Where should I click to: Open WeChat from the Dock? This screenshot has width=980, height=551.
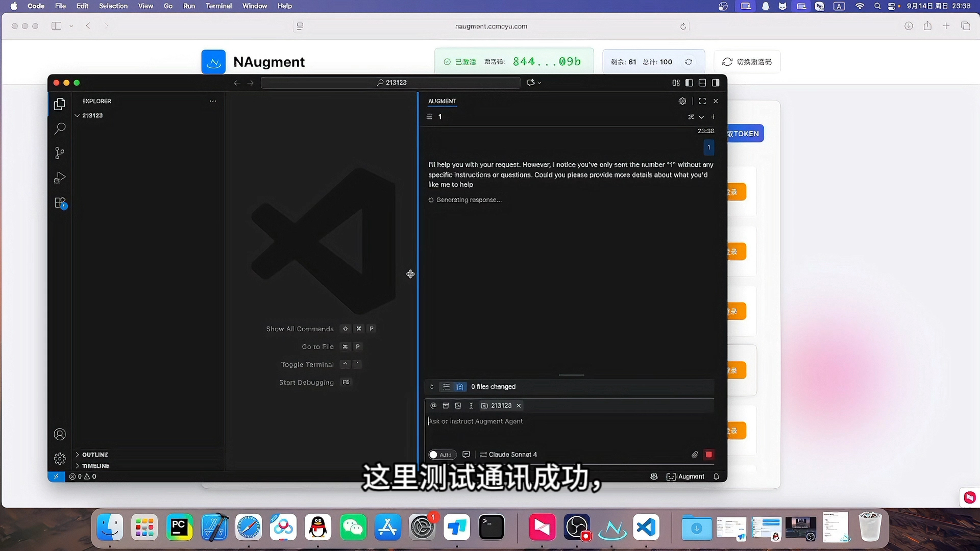tap(353, 527)
